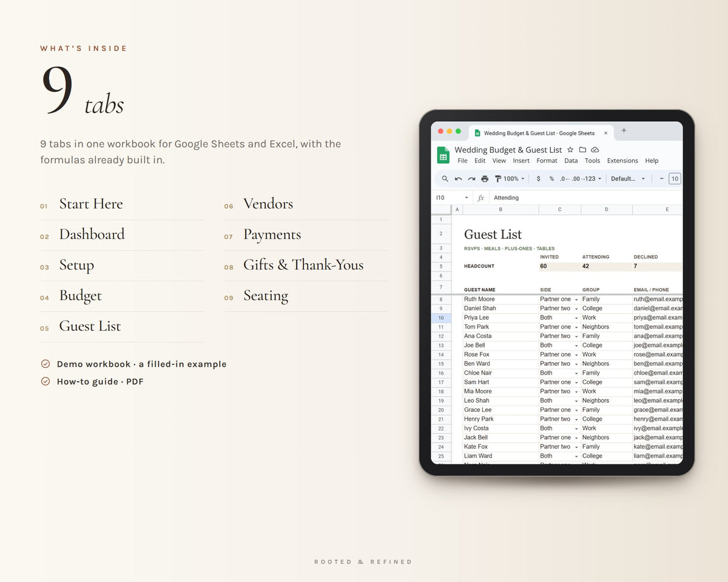Activate the paint format roller icon

(x=498, y=179)
